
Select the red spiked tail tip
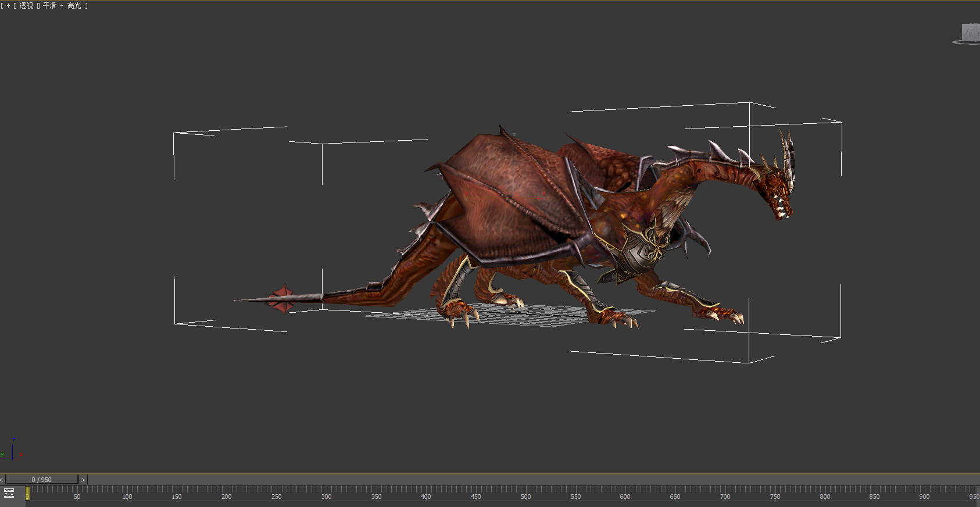tap(284, 299)
